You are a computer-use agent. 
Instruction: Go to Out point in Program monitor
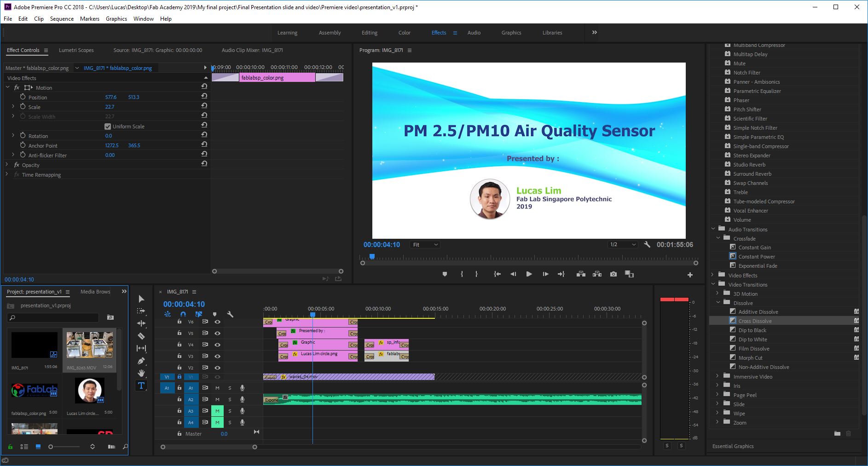click(561, 274)
